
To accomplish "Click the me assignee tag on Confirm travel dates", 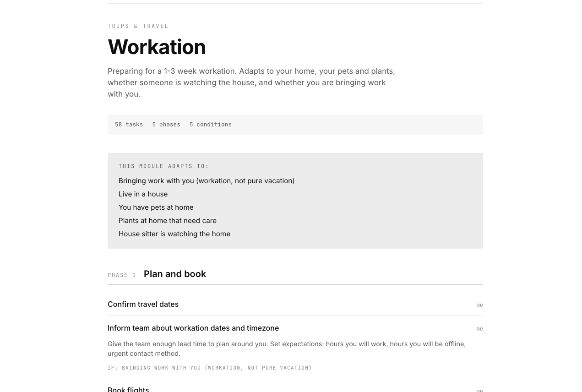I will (x=479, y=305).
